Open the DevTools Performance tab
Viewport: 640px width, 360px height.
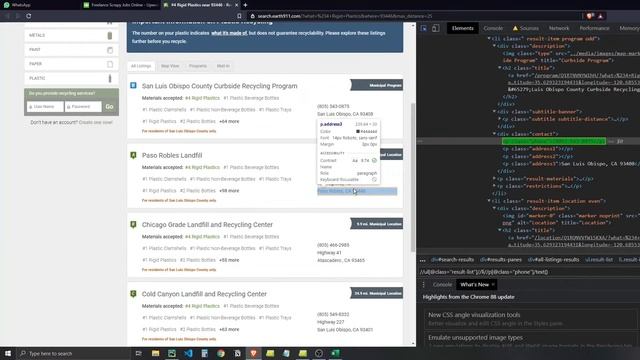click(594, 28)
